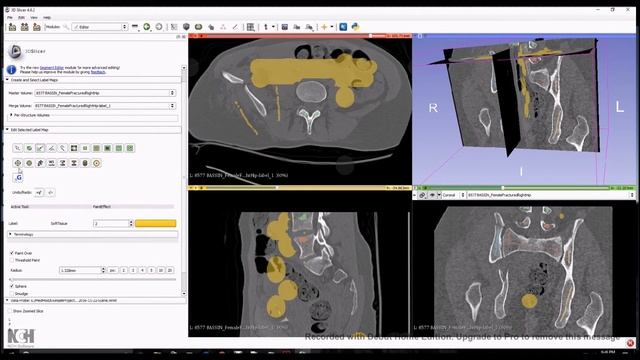Click the paint Radius slider
Viewport: 640px width, 360px height.
pyautogui.click(x=93, y=280)
